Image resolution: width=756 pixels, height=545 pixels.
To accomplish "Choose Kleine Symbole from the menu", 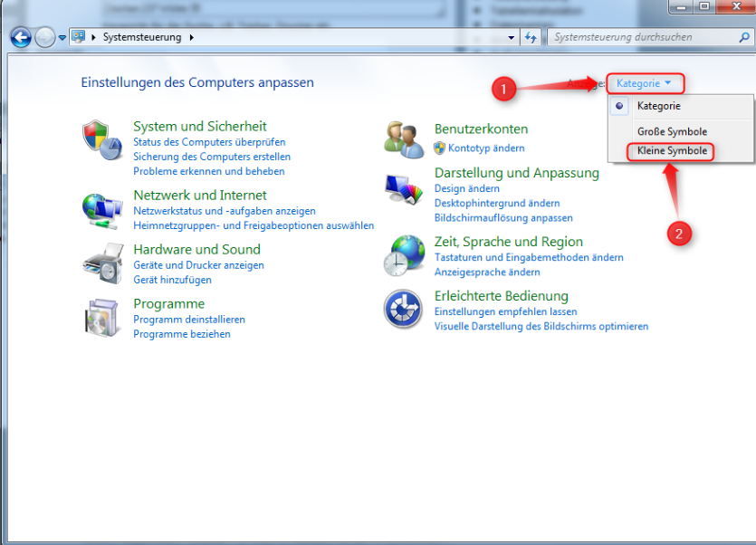I will pos(672,151).
